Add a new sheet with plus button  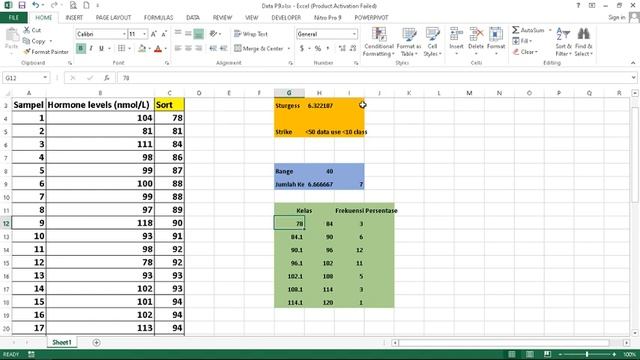click(x=96, y=342)
